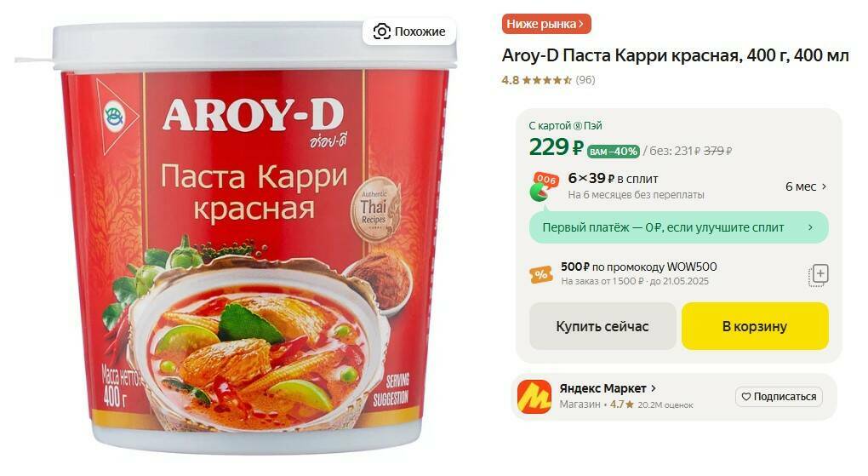Click the chevron on green split banner
868x476 pixels.
(x=810, y=227)
